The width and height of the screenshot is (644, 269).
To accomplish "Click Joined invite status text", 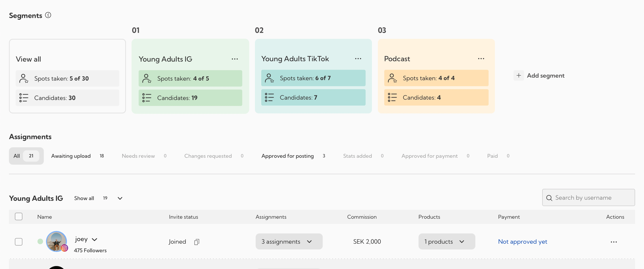I will [x=177, y=242].
